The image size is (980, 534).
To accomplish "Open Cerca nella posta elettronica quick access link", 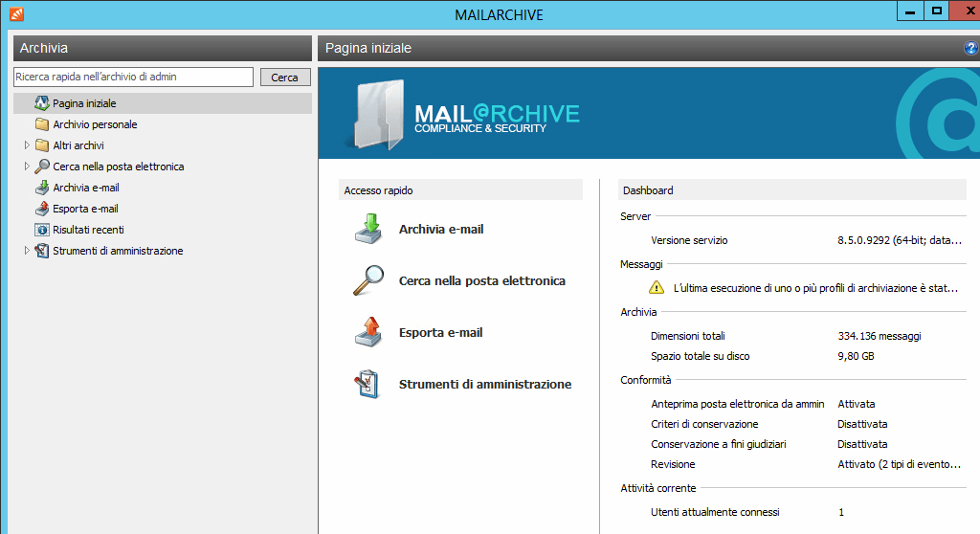I will coord(482,280).
